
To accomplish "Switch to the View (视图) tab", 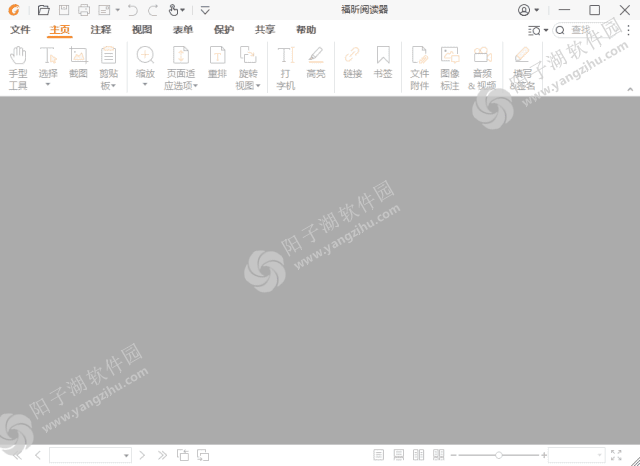I will pos(142,30).
